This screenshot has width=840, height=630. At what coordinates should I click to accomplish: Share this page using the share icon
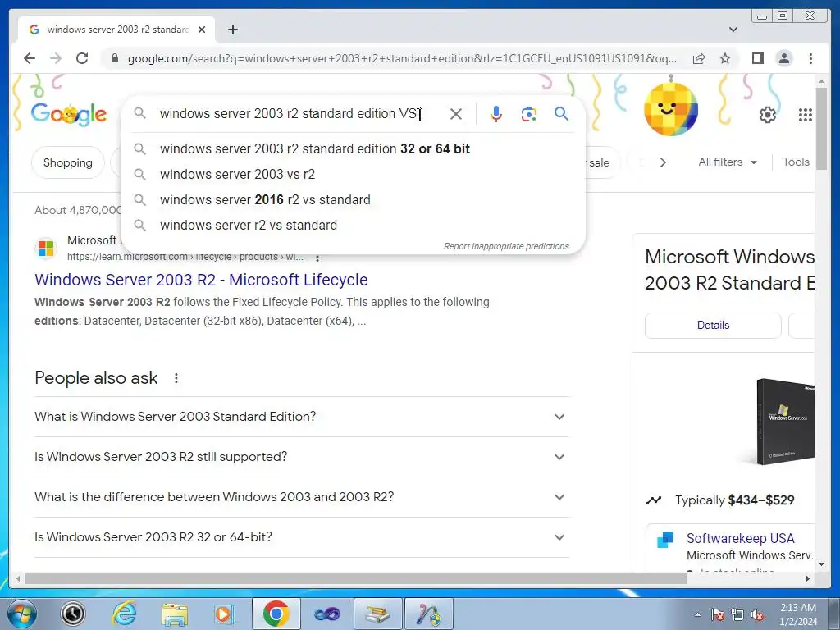[x=699, y=58]
